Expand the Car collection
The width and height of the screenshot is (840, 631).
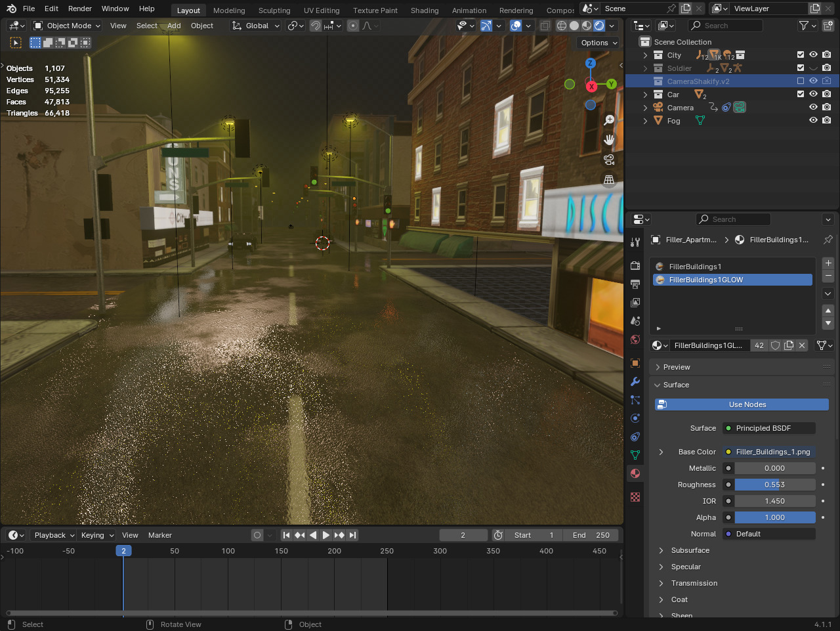click(645, 95)
